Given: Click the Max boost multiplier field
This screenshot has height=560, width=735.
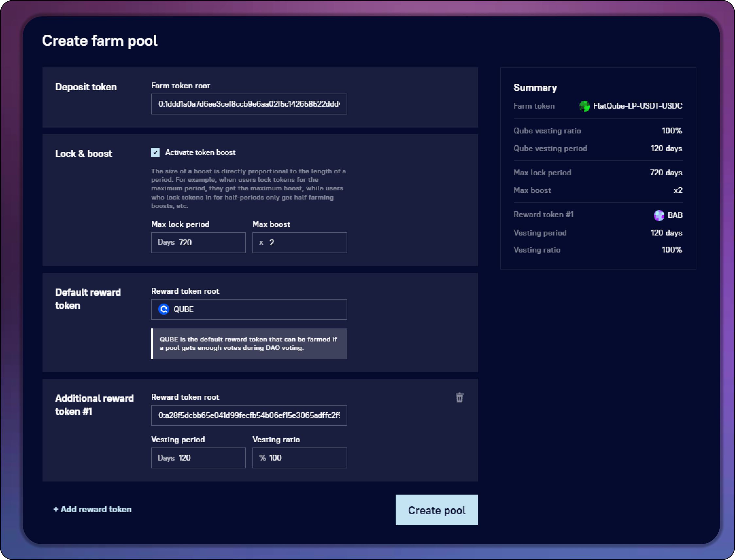Looking at the screenshot, I should [299, 243].
